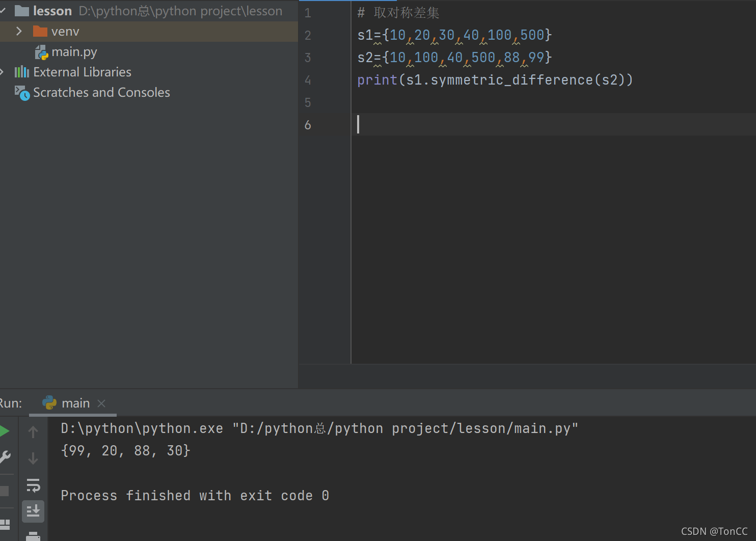Toggle soft-wrap in the Run console
This screenshot has height=541, width=756.
33,485
